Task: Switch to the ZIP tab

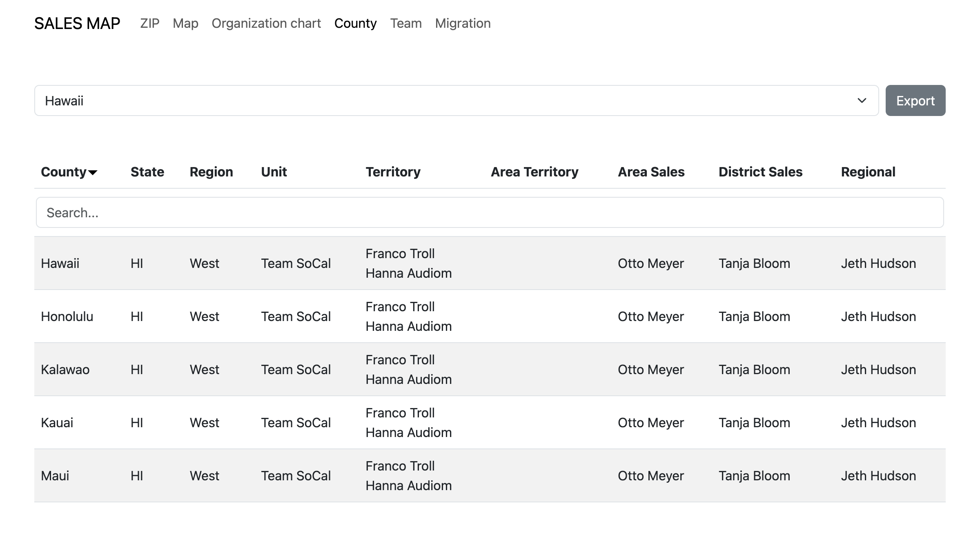Action: [x=149, y=23]
